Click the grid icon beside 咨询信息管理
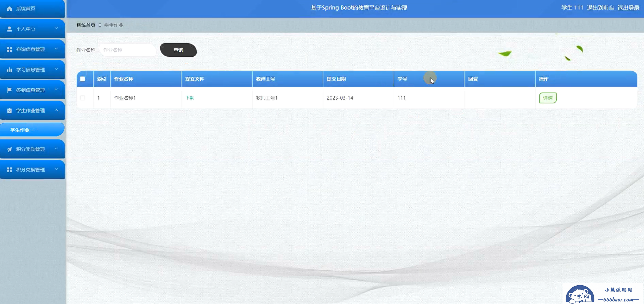This screenshot has width=644, height=304. (x=10, y=49)
